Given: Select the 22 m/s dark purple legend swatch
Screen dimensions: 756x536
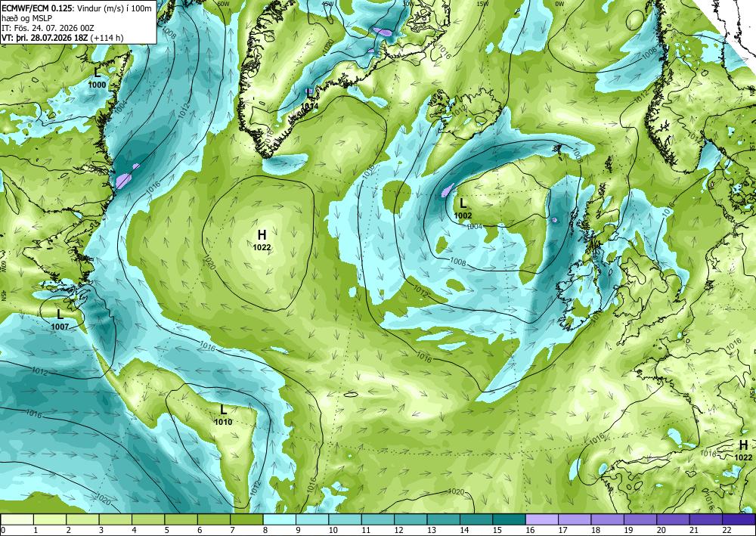Looking at the screenshot, I should (x=738, y=519).
